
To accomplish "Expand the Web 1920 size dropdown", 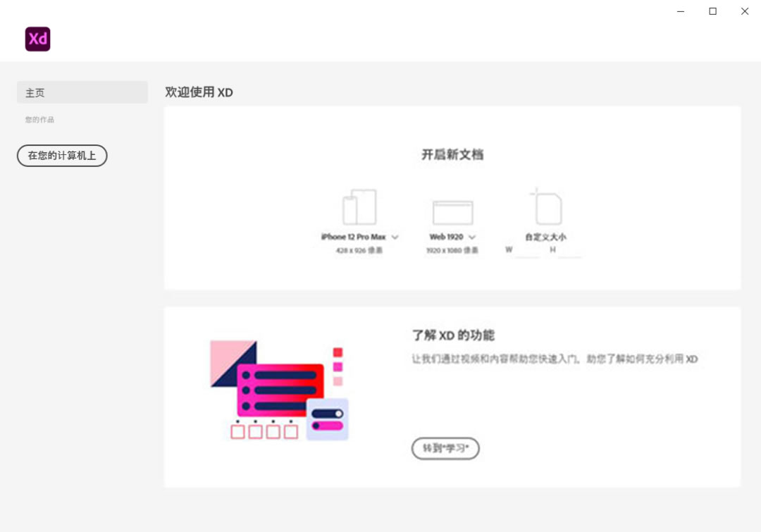I will click(x=472, y=237).
